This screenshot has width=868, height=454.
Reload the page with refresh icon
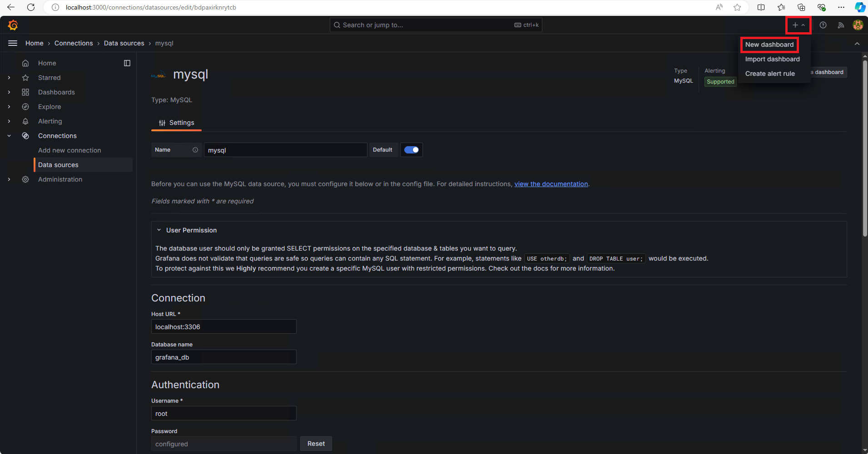click(x=31, y=7)
